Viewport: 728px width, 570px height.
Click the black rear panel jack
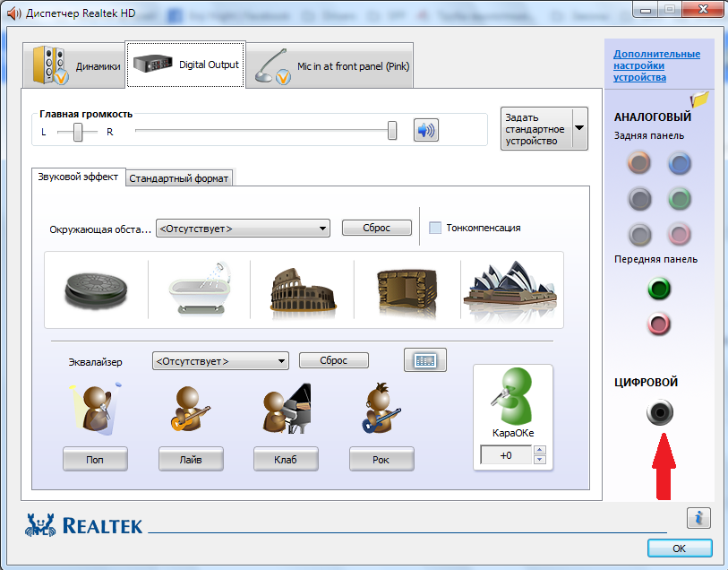[639, 199]
